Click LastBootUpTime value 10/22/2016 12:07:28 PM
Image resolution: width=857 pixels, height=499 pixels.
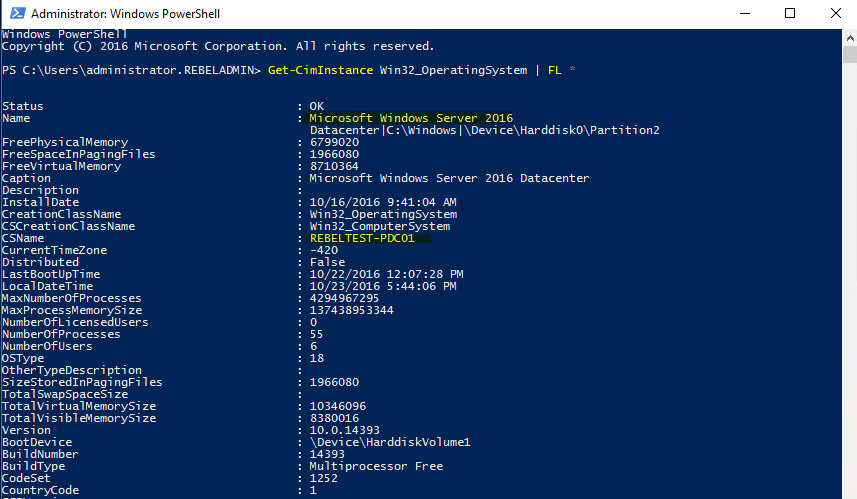(x=386, y=274)
